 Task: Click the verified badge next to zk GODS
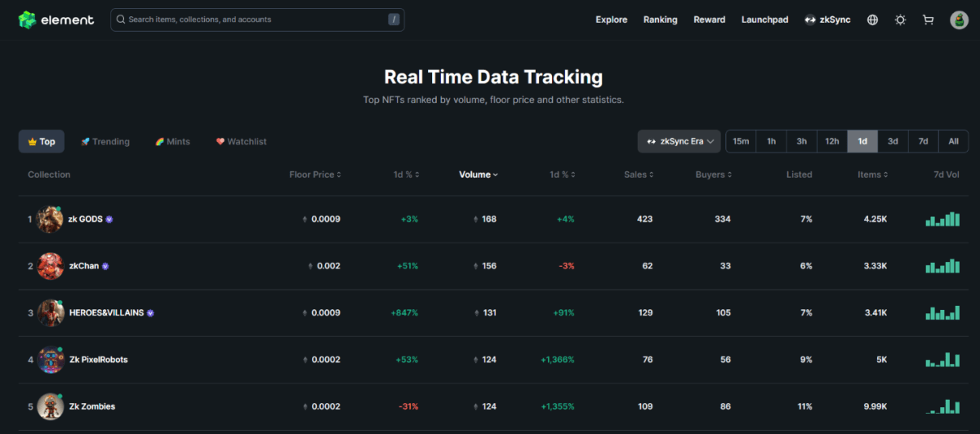[109, 219]
